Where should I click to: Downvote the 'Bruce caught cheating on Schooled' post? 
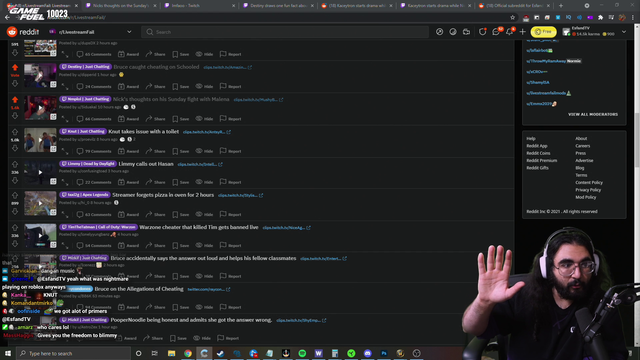(x=15, y=83)
